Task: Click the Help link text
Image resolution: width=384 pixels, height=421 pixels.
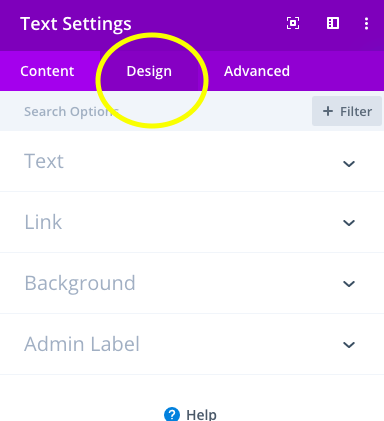Action: 201,415
